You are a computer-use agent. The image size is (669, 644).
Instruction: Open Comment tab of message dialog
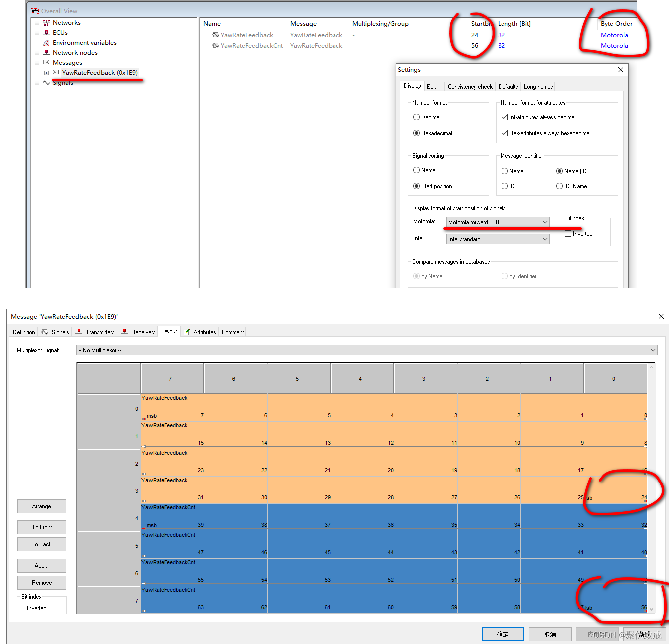tap(233, 332)
